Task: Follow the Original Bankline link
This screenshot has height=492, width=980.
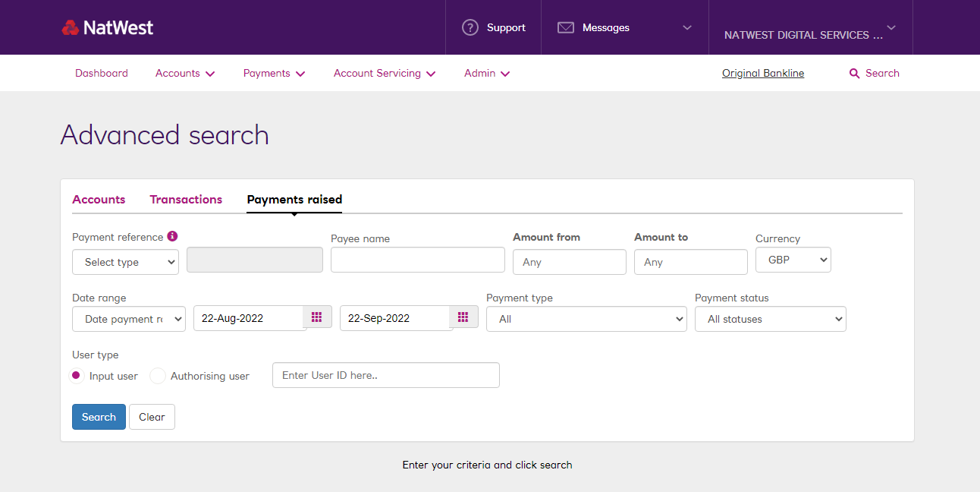Action: (763, 74)
